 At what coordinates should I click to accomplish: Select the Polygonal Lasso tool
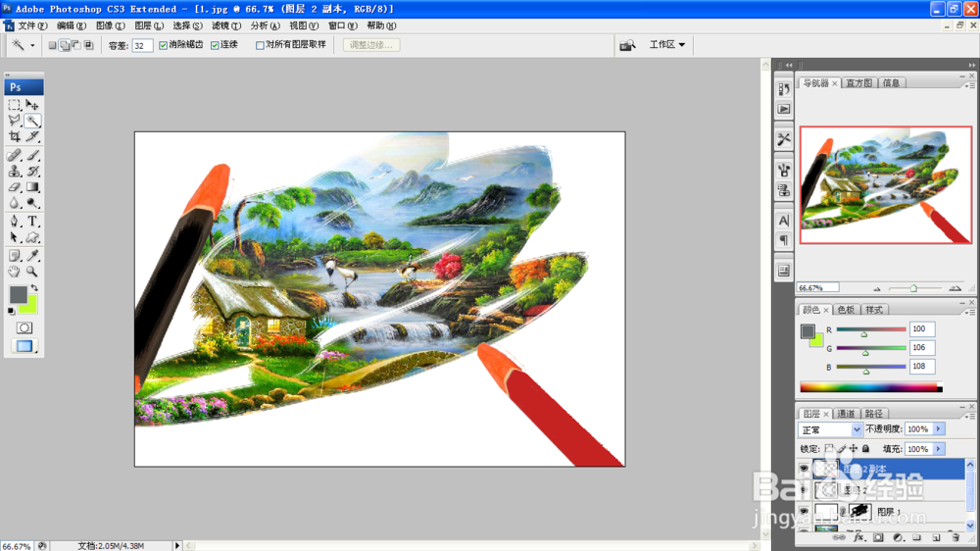pyautogui.click(x=15, y=121)
